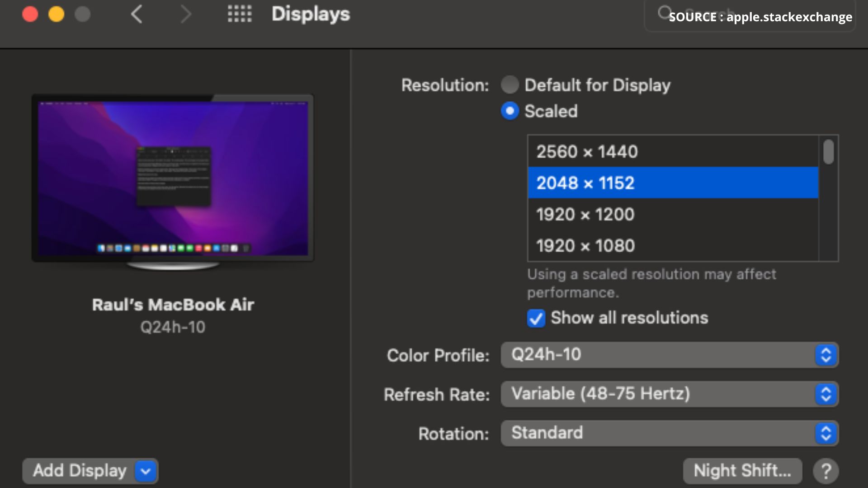Show all preferences grid icon
The width and height of the screenshot is (868, 488).
point(240,14)
